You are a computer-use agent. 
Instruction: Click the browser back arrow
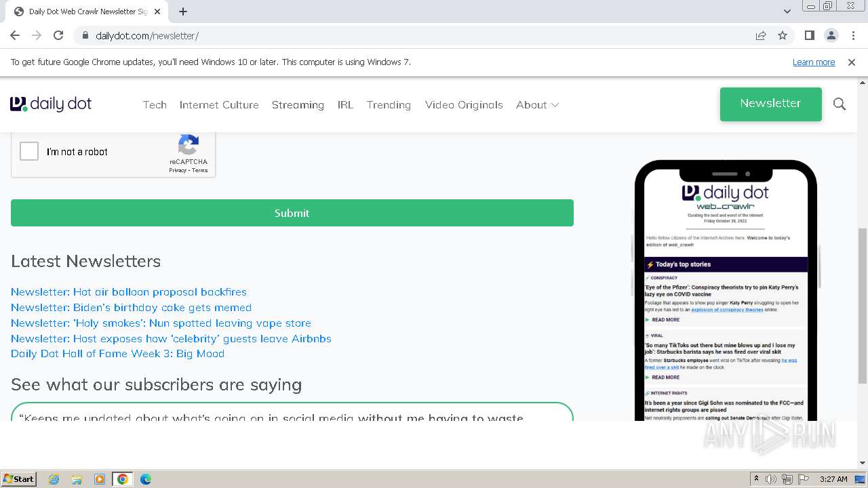coord(15,35)
